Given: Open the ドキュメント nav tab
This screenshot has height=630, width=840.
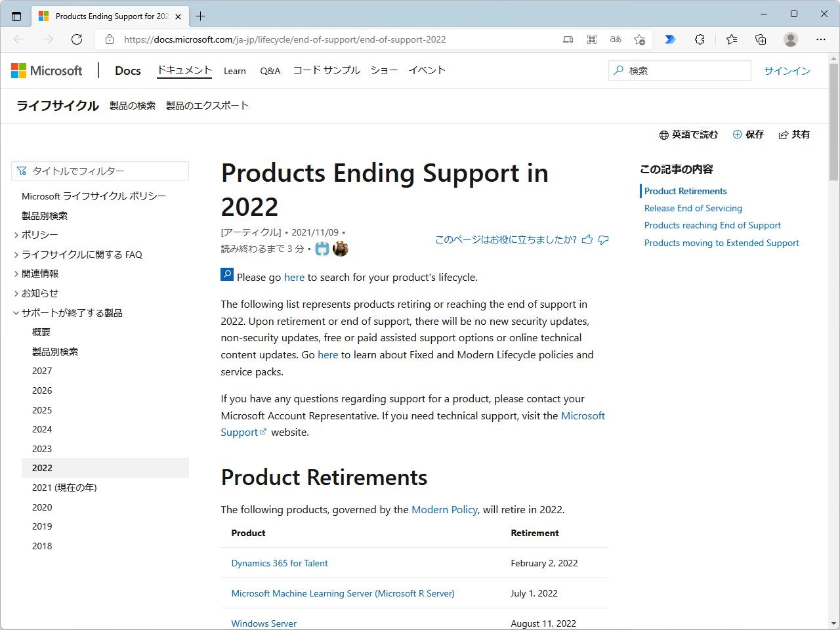Looking at the screenshot, I should click(184, 70).
